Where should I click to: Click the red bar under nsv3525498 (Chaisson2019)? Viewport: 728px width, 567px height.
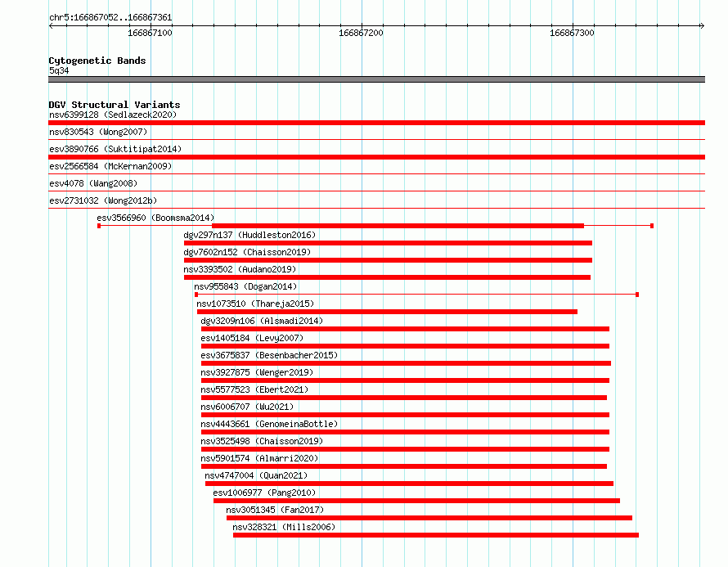pos(406,449)
